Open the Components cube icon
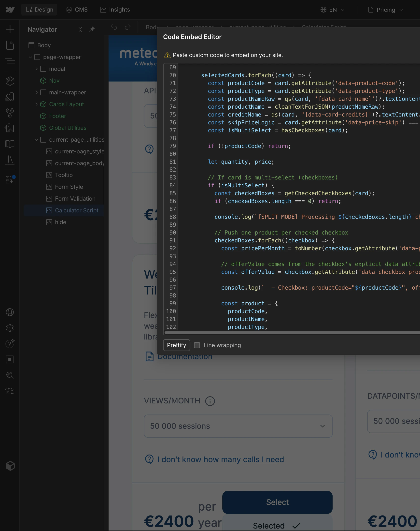Screen dimensions: 420x531 [x=10, y=81]
